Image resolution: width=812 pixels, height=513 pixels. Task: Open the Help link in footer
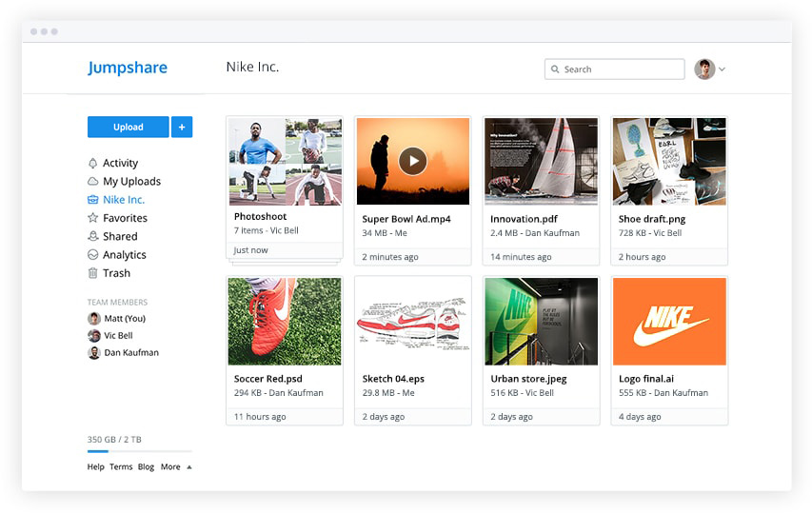pos(95,467)
